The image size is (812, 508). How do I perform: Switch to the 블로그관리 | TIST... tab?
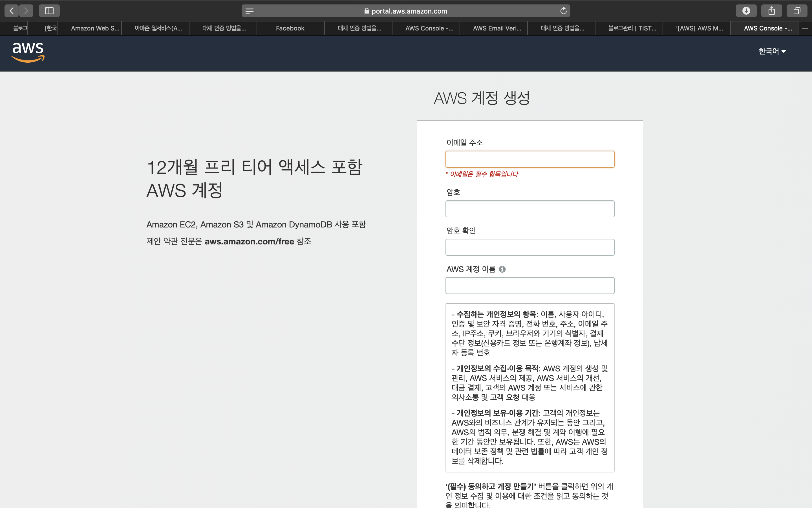(x=629, y=28)
